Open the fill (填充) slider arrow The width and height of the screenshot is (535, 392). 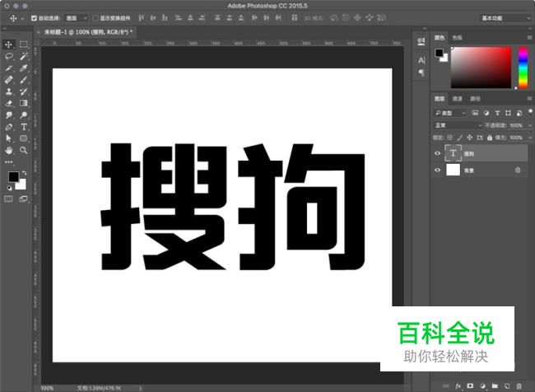pos(529,138)
